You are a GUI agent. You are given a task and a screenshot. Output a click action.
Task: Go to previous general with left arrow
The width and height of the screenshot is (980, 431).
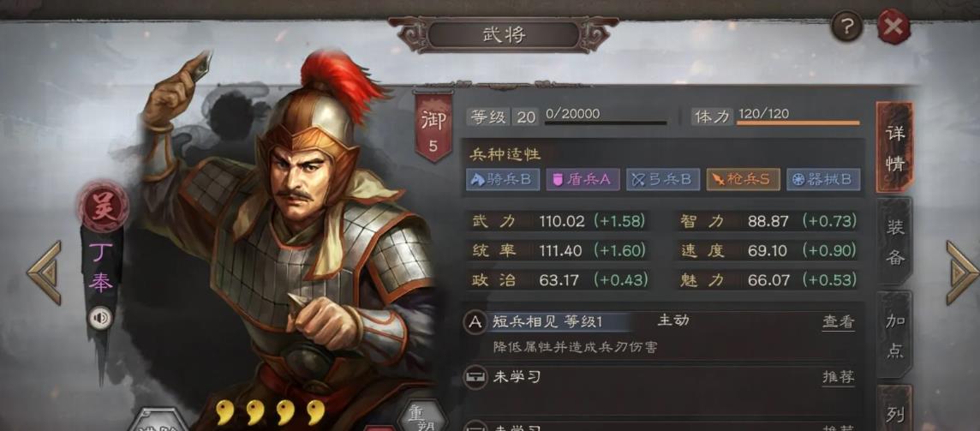click(x=45, y=272)
